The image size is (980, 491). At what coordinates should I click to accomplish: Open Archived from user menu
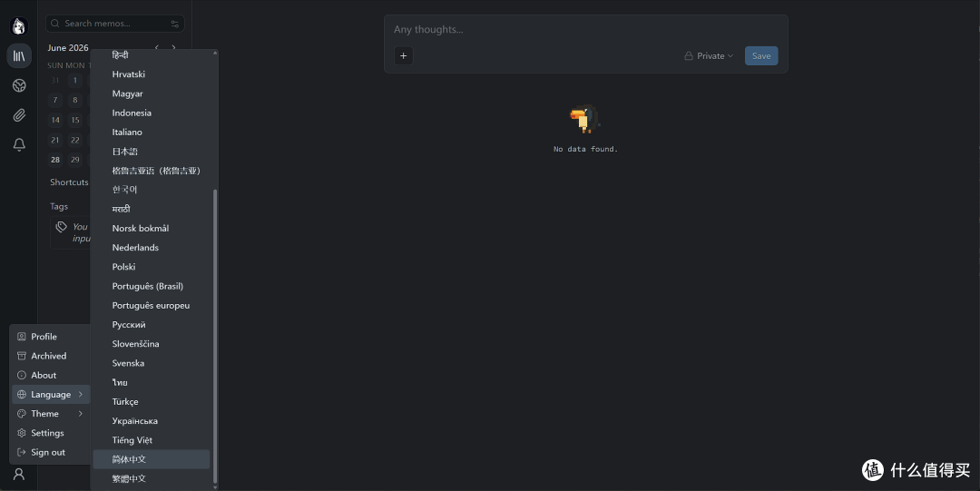click(51, 356)
